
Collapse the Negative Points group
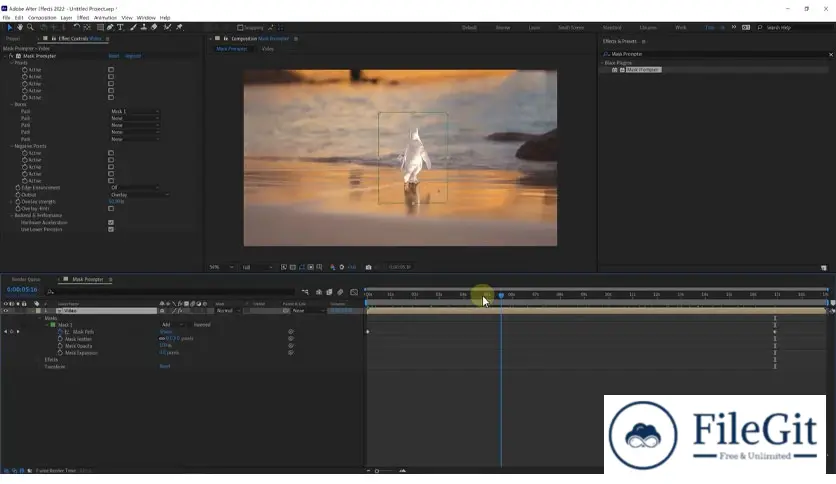(x=12, y=146)
